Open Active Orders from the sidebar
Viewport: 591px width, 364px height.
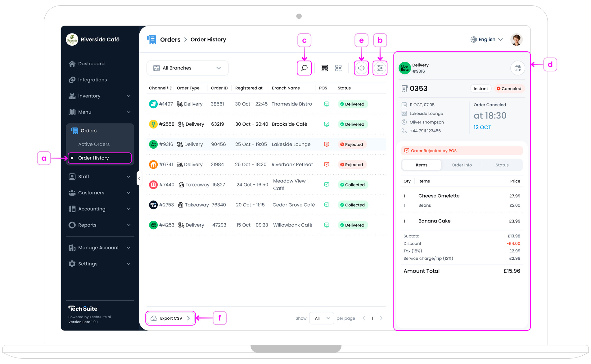[94, 144]
